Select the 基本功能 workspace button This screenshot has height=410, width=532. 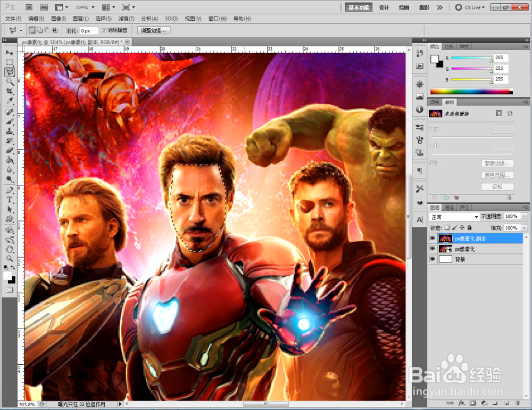click(x=358, y=7)
